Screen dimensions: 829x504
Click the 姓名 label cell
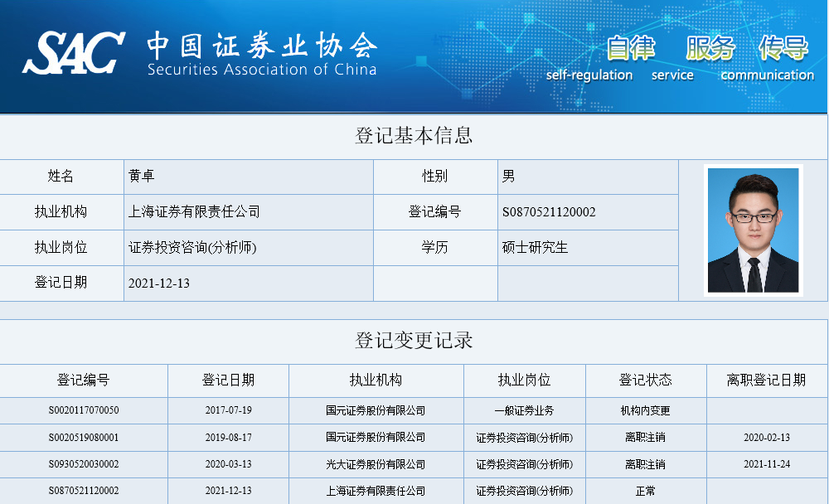[61, 177]
